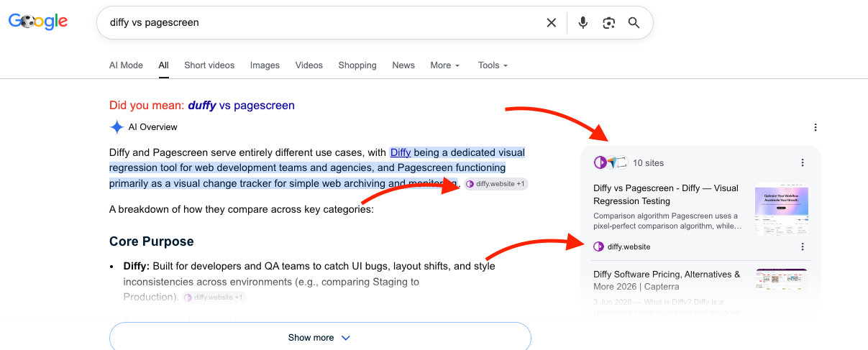868x350 pixels.
Task: Open the Short videos tab
Action: point(209,65)
